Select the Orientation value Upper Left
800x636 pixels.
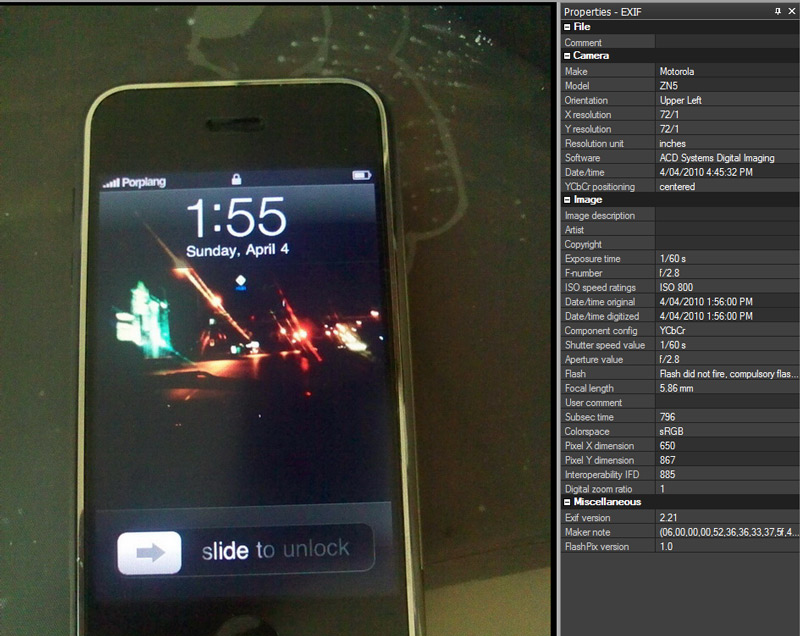pos(681,100)
